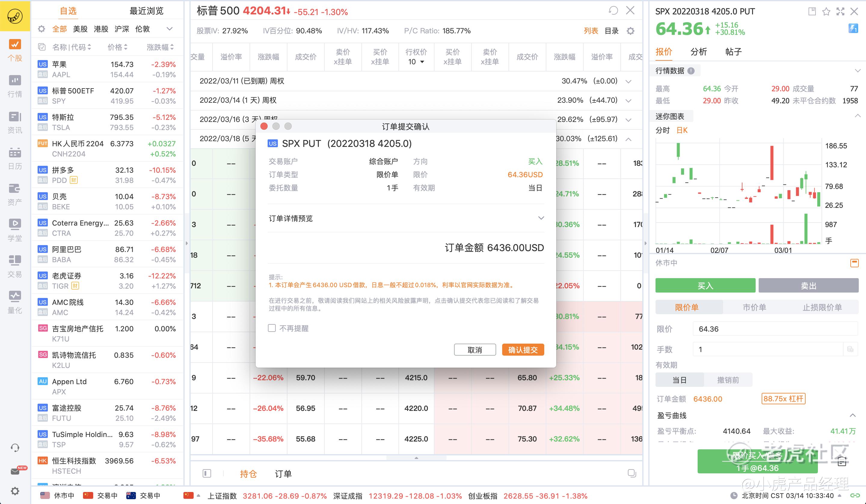Expand 订单详情预览 section
This screenshot has width=866, height=504.
coord(541,218)
